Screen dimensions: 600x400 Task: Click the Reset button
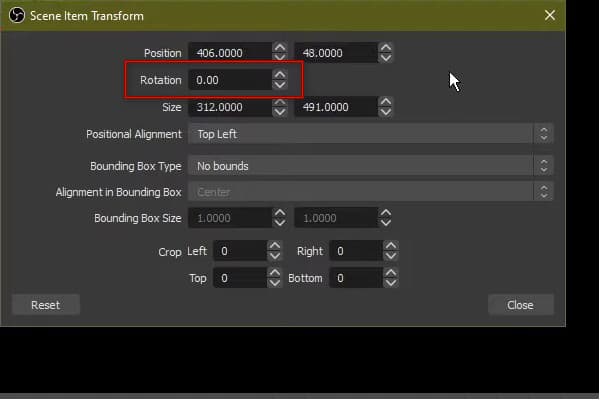[x=46, y=305]
